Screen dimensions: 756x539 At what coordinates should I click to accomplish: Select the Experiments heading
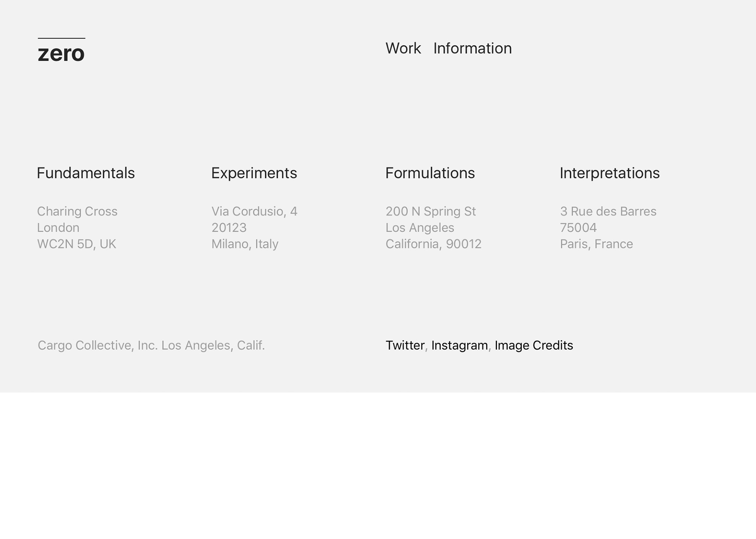click(254, 173)
